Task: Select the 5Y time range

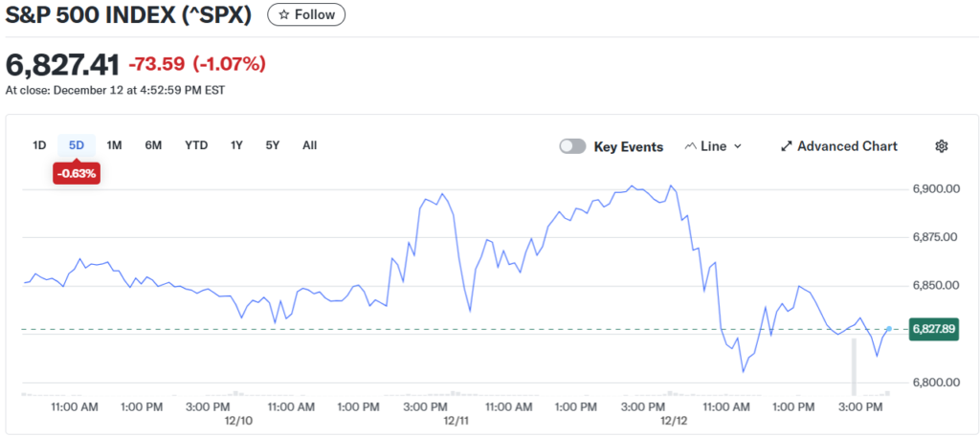Action: pos(273,145)
